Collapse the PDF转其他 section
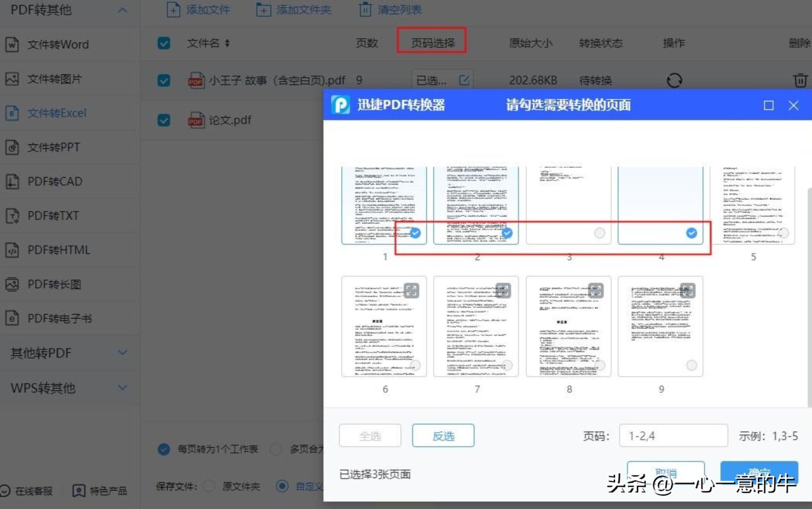The height and width of the screenshot is (509, 812). (122, 10)
